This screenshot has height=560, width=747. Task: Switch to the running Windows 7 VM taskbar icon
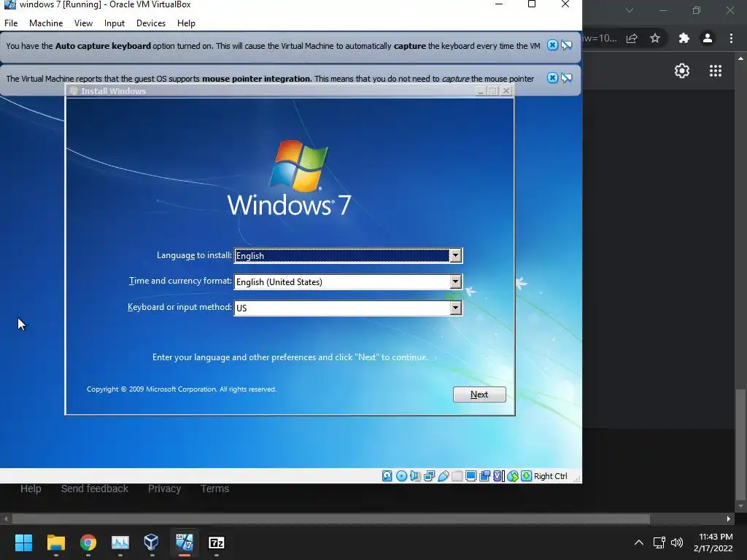[185, 542]
